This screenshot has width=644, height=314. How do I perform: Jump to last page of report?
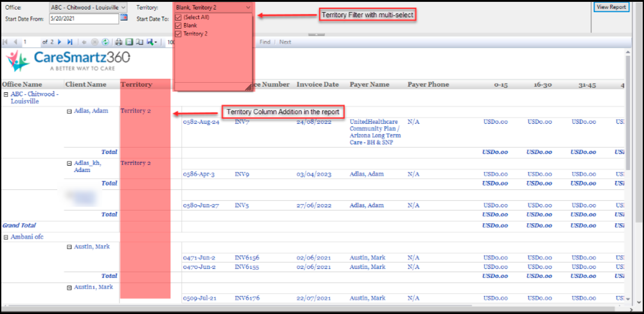69,42
